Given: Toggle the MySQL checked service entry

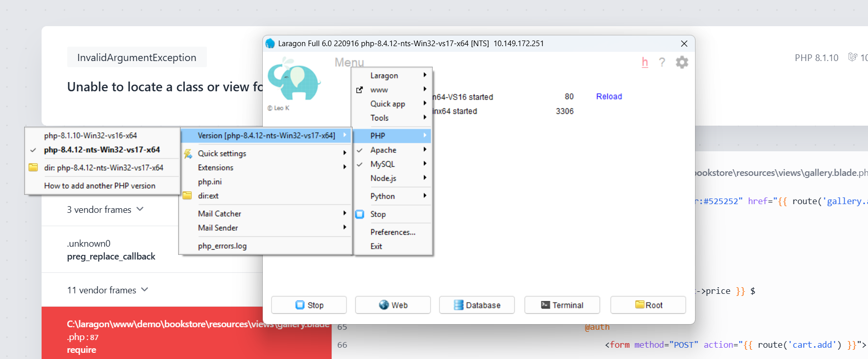Looking at the screenshot, I should [393, 164].
